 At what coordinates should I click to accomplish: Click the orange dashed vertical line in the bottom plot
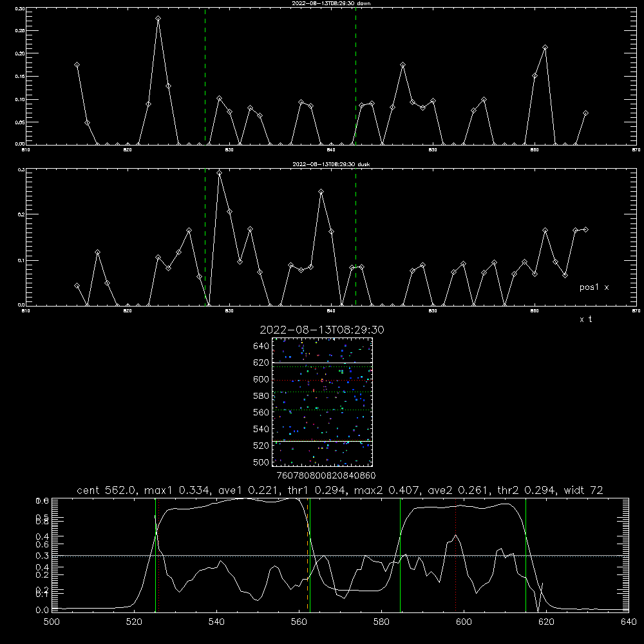coord(307,555)
